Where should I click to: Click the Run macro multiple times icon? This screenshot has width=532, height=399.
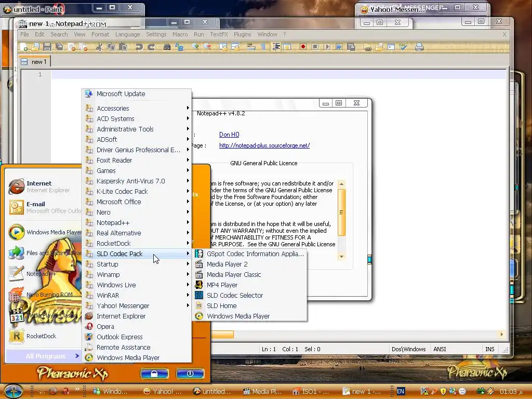[x=339, y=46]
